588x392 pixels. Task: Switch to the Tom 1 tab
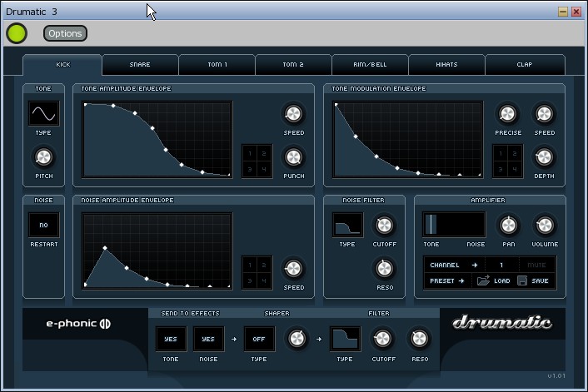click(217, 64)
